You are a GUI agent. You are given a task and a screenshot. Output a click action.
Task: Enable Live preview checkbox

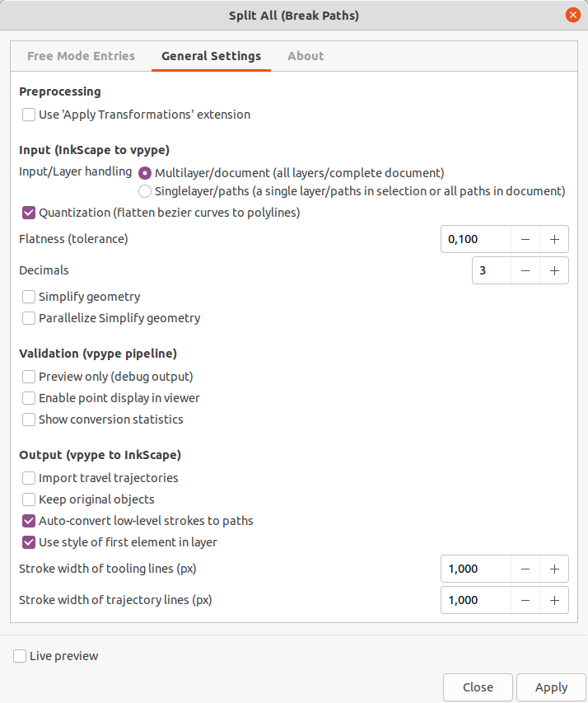pos(20,656)
